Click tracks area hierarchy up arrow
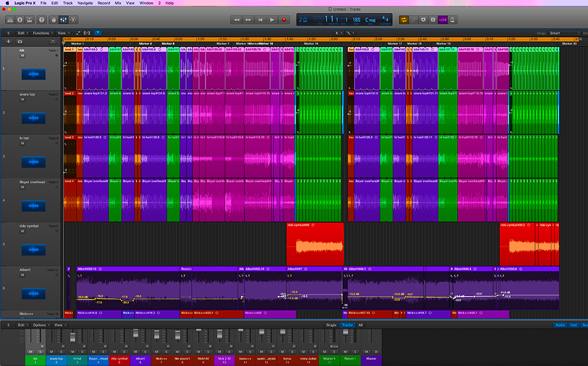588x366 pixels. (x=8, y=33)
